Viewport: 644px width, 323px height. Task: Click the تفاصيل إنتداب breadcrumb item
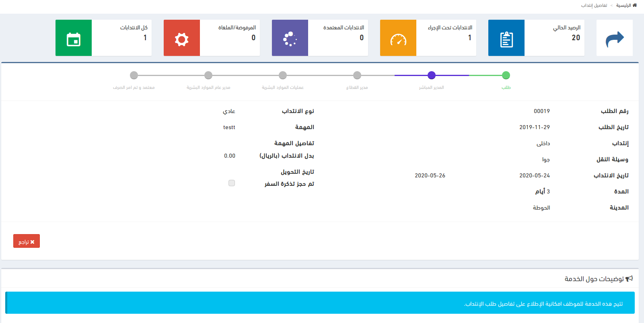(594, 6)
